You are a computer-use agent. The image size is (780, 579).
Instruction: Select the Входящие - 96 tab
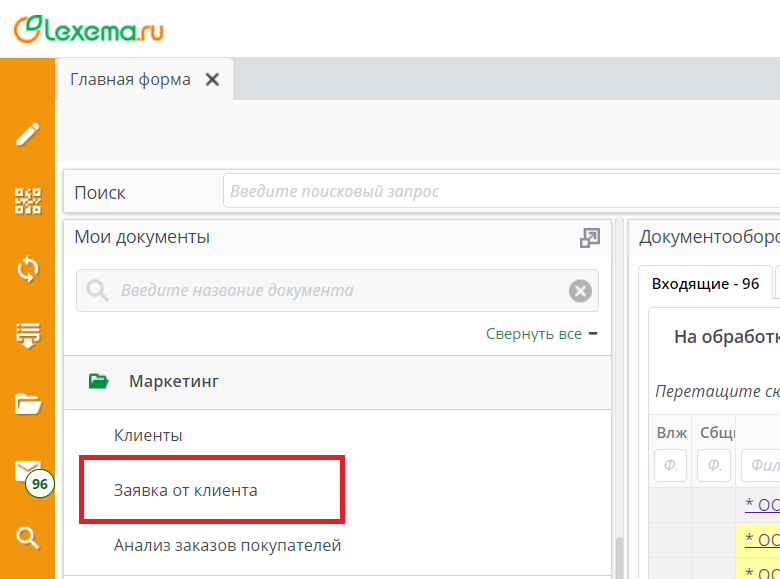pyautogui.click(x=705, y=284)
